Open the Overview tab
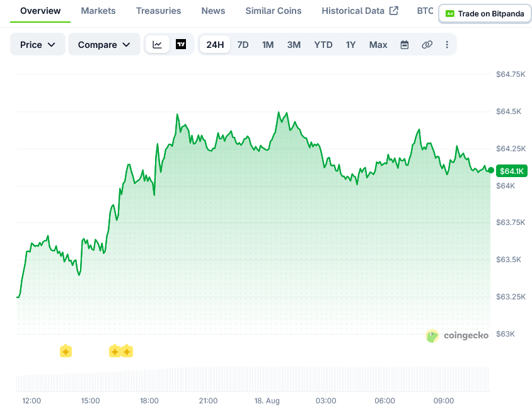This screenshot has width=532, height=409. tap(40, 11)
